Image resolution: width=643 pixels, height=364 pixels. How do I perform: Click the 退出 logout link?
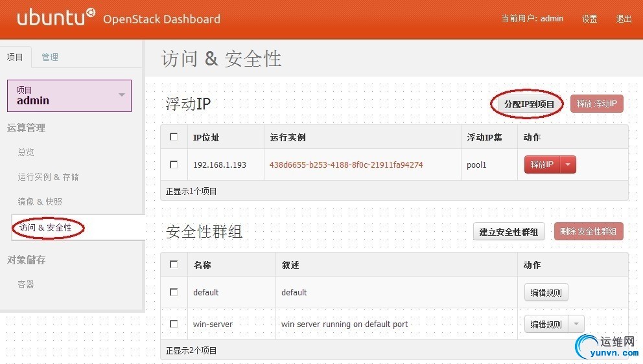[x=624, y=19]
